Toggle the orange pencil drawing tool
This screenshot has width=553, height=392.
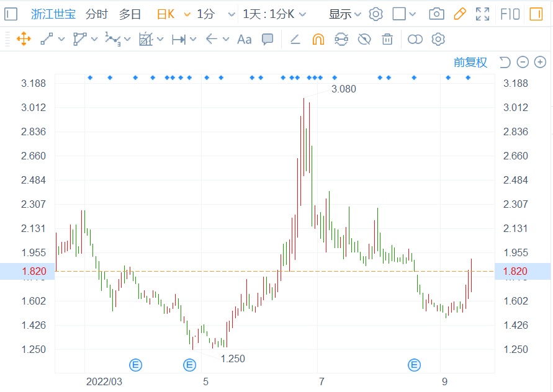(459, 14)
